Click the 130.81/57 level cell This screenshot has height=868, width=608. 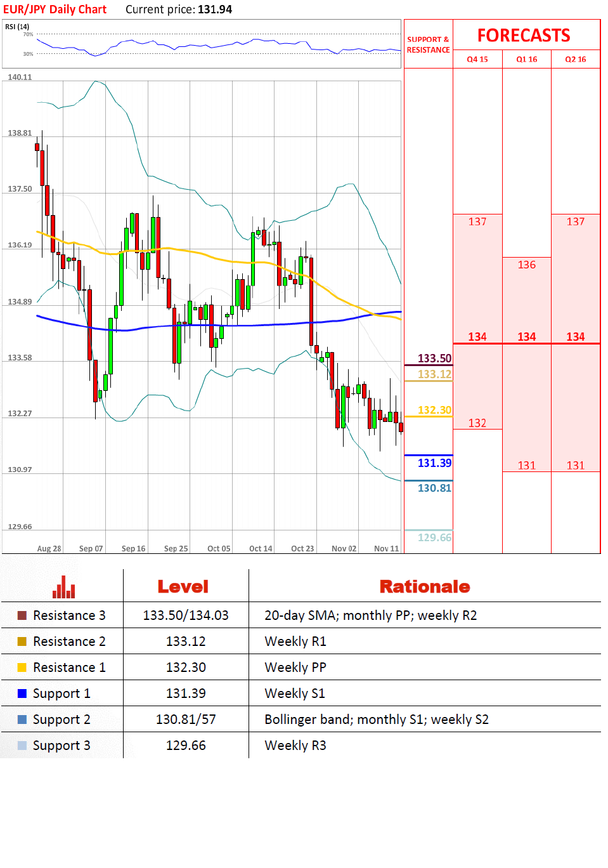(186, 720)
